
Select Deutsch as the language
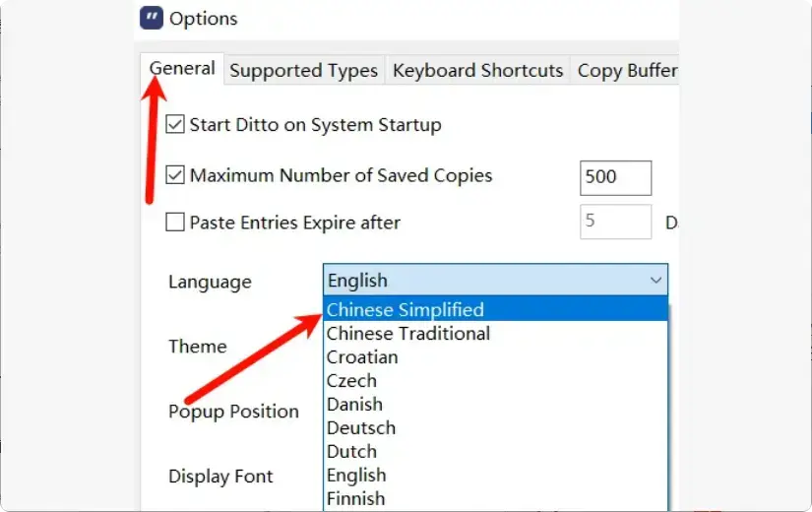[360, 428]
